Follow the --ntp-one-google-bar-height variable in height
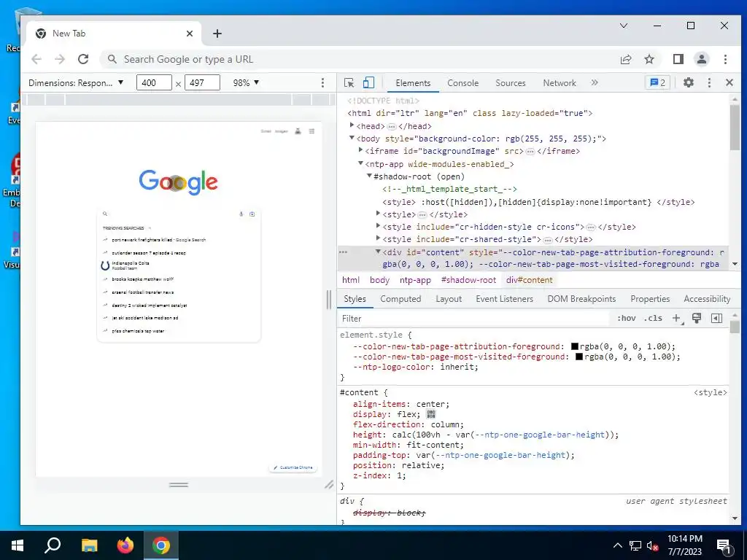747x560 pixels. 539,435
